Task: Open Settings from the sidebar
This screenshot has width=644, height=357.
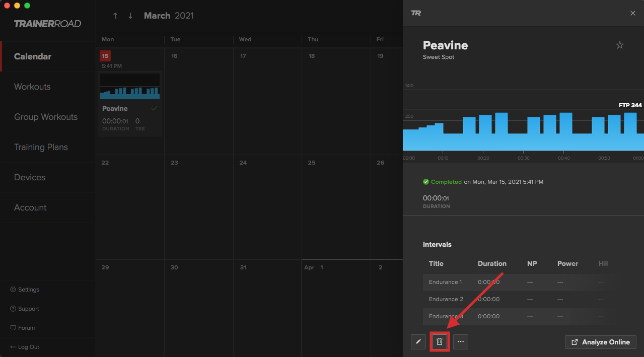Action: [25, 290]
